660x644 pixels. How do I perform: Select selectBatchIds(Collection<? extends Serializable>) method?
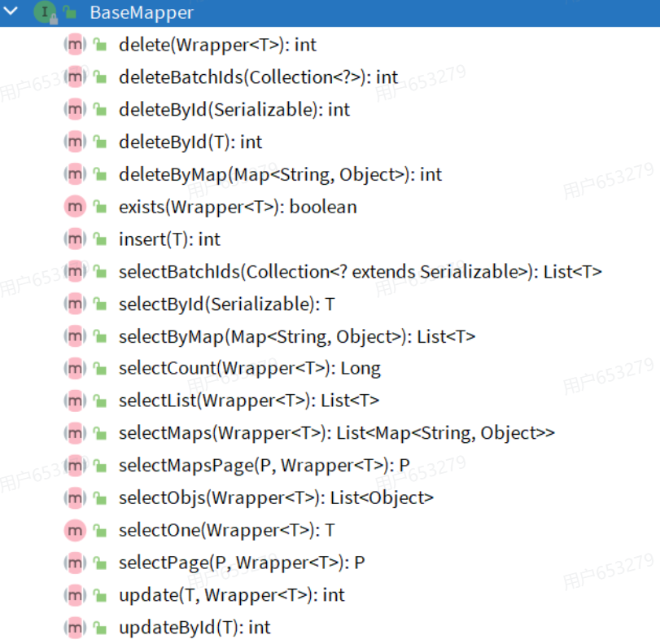(361, 272)
